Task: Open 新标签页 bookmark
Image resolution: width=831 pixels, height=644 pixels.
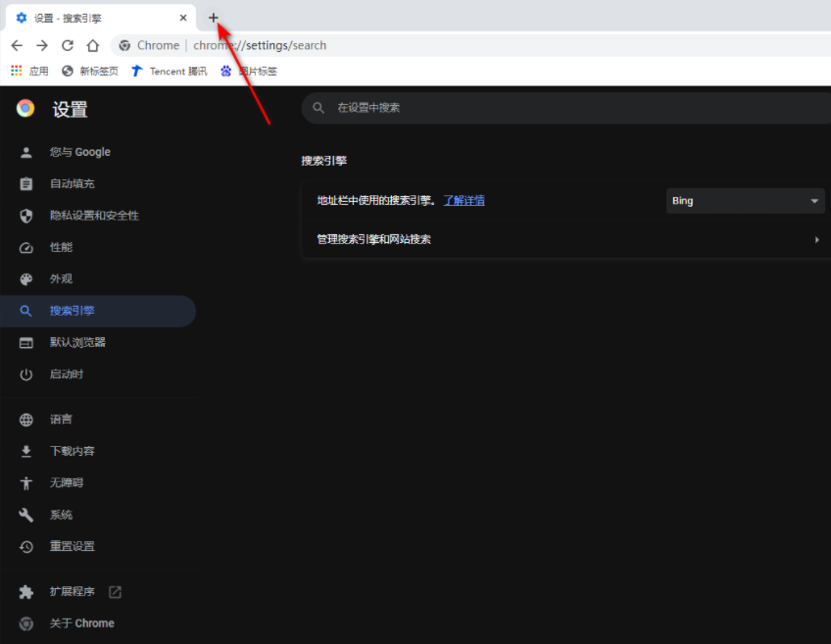Action: tap(90, 71)
